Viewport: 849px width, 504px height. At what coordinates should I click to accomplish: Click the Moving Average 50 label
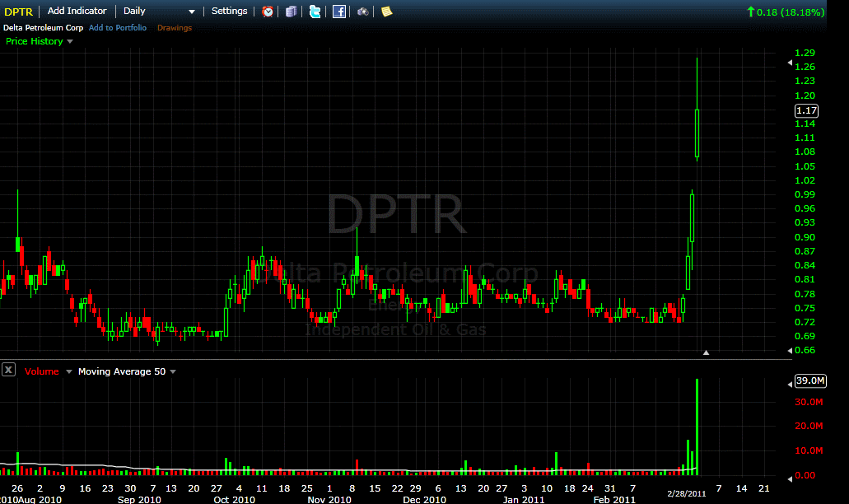pos(122,371)
